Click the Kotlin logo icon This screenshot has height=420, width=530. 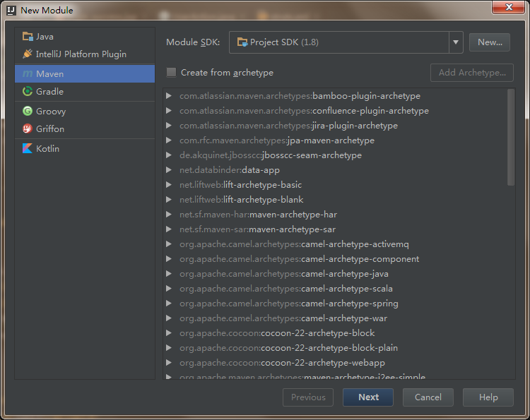pyautogui.click(x=28, y=148)
